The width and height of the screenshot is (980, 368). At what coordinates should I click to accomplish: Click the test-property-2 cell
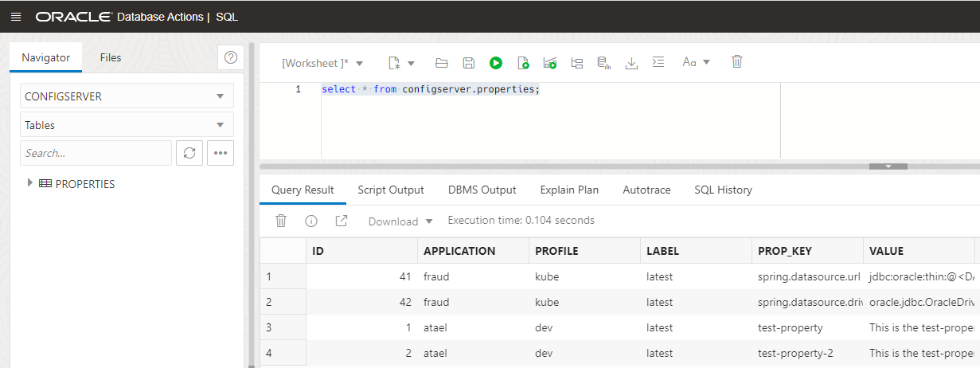pos(808,353)
